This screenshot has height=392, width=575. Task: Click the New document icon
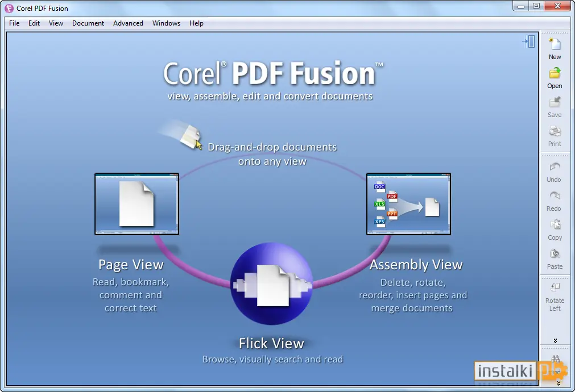555,44
